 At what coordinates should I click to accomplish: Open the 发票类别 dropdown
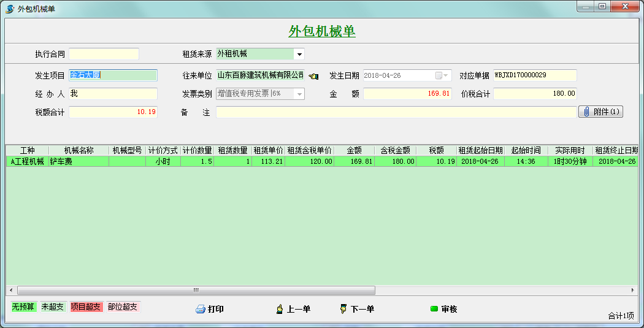click(299, 94)
